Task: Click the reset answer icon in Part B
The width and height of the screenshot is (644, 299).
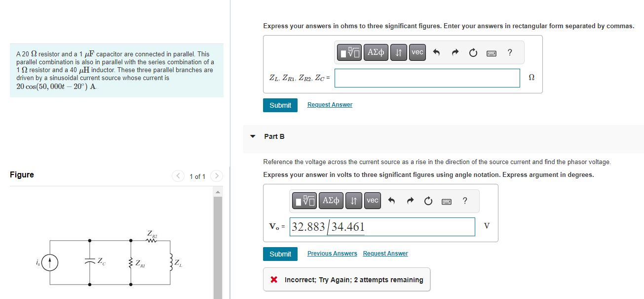Action: [x=428, y=201]
